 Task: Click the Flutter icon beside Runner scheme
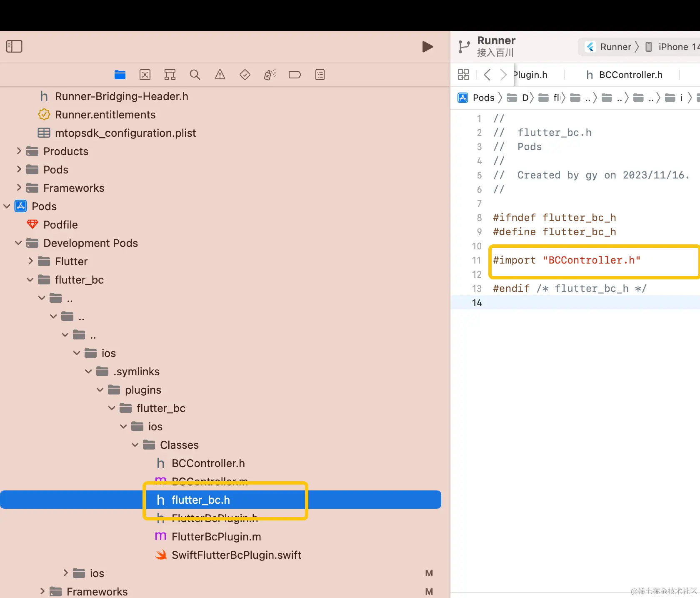590,47
